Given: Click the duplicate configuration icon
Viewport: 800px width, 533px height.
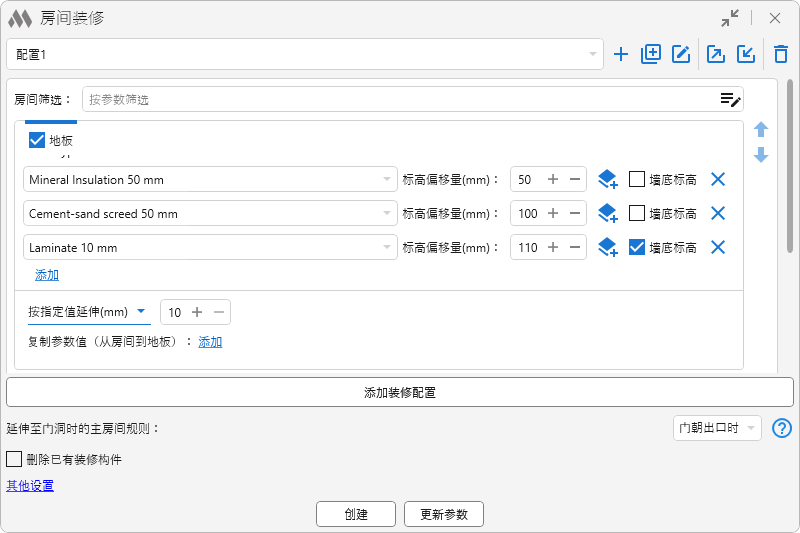Looking at the screenshot, I should (x=651, y=55).
